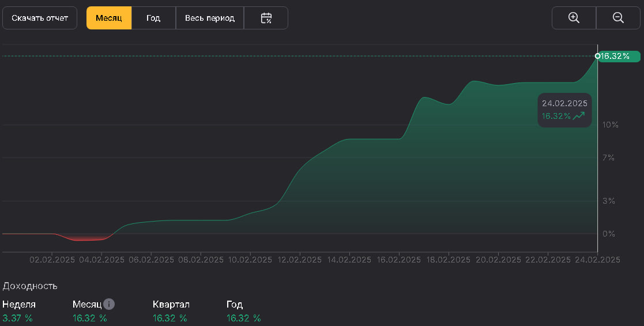Click the 16.32 % value under "Месяц"
Viewport: 644px width, 326px height.
point(89,318)
